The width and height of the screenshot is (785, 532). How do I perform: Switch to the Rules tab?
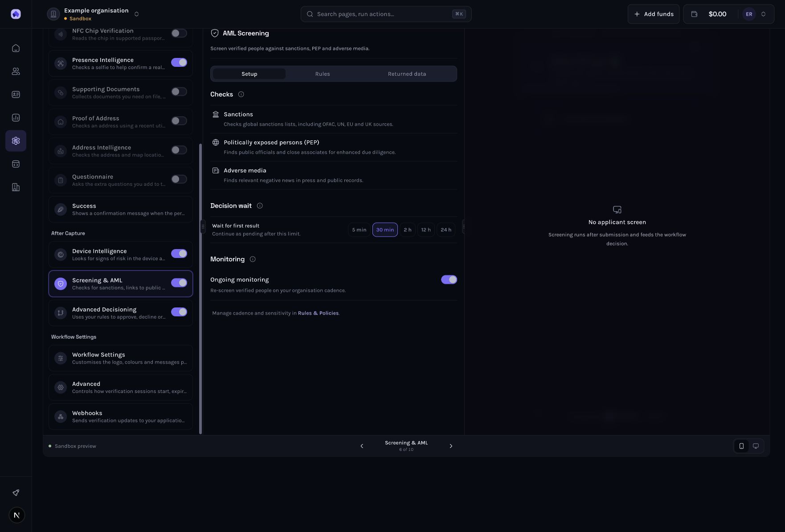[323, 74]
